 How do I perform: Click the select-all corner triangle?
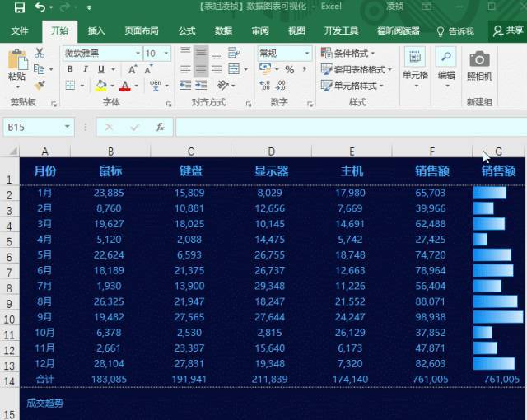pos(12,152)
